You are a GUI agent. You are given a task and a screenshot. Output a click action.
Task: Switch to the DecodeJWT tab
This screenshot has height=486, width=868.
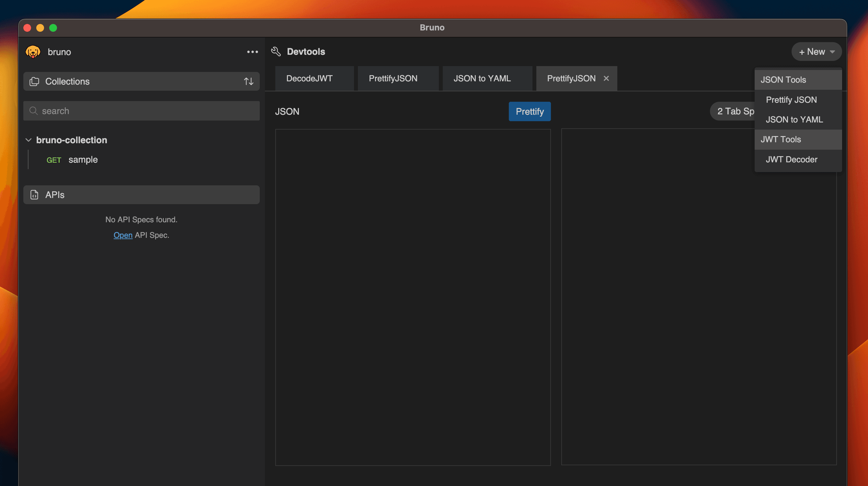(309, 78)
